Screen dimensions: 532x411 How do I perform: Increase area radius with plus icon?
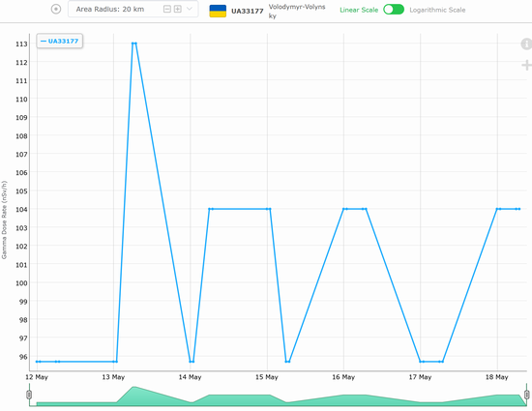tap(178, 9)
